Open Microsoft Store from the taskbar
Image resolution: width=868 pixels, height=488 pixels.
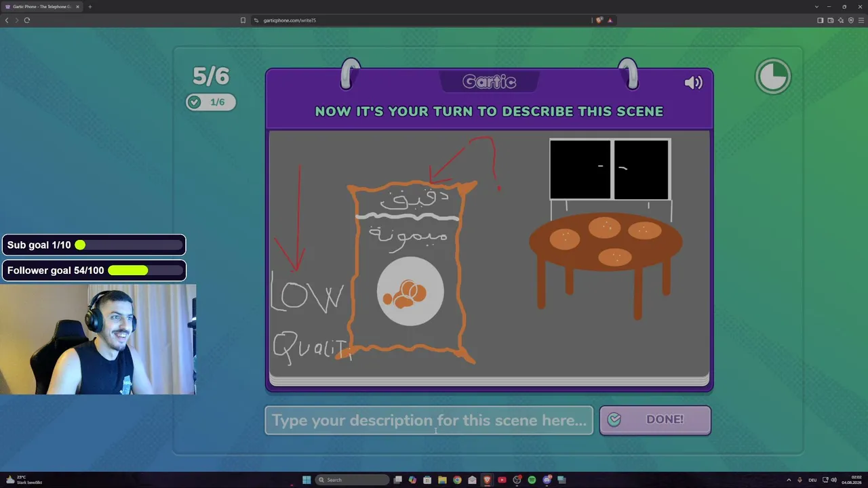[x=427, y=480]
